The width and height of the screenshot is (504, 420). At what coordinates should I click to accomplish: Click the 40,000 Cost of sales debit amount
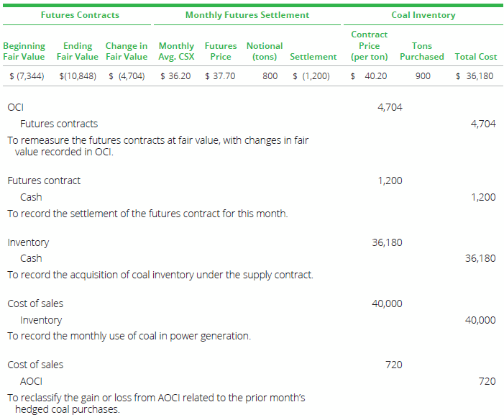click(x=387, y=303)
